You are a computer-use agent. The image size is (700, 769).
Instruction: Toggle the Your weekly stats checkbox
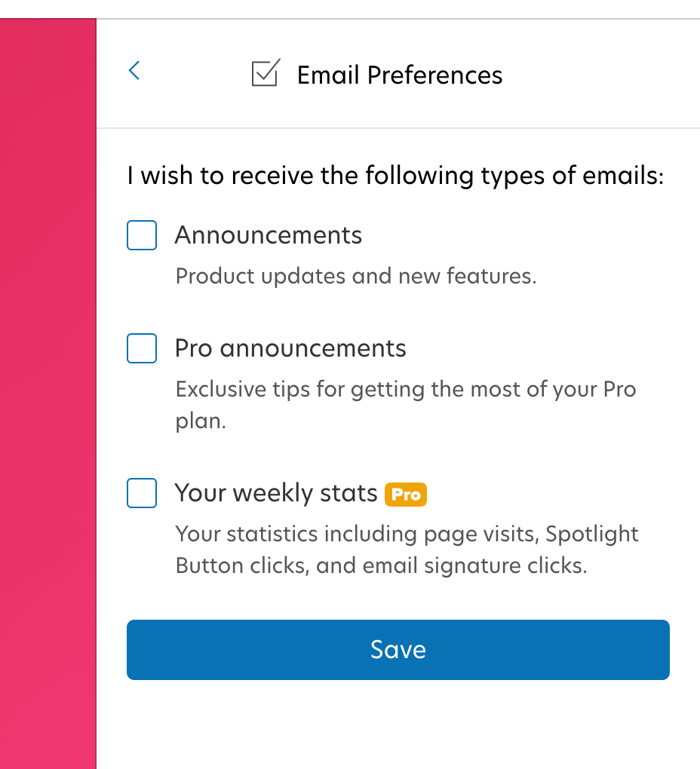tap(142, 493)
